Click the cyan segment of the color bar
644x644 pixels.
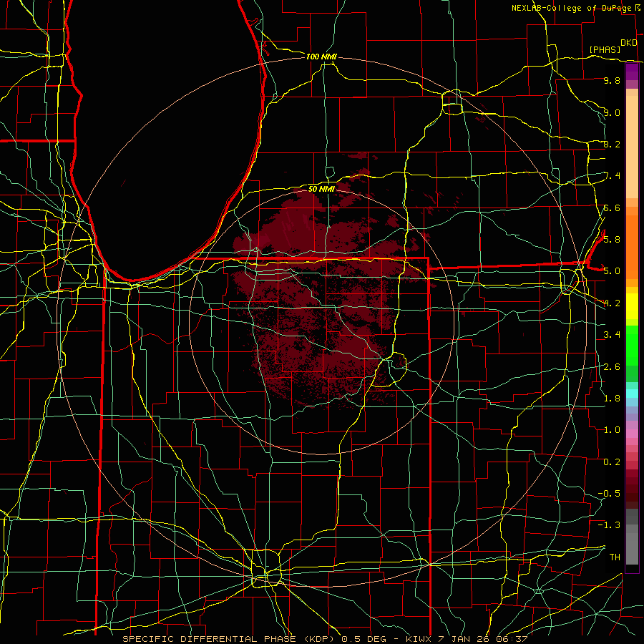tap(632, 394)
